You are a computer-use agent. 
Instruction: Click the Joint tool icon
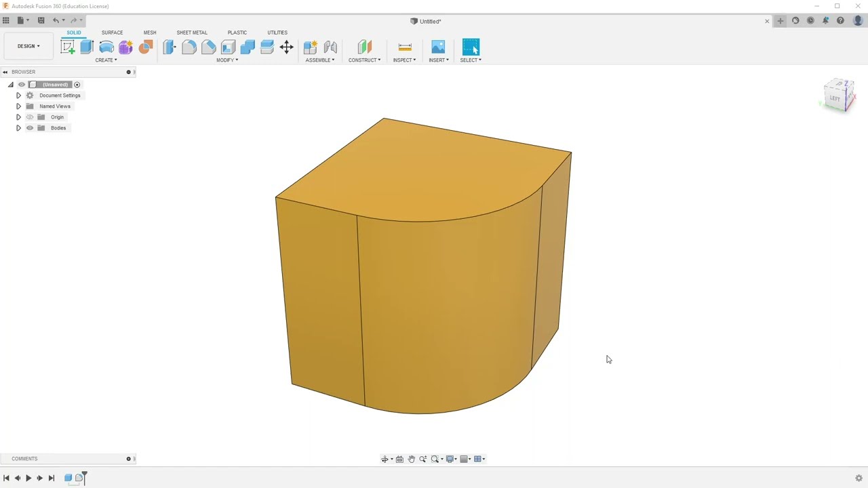coord(330,47)
